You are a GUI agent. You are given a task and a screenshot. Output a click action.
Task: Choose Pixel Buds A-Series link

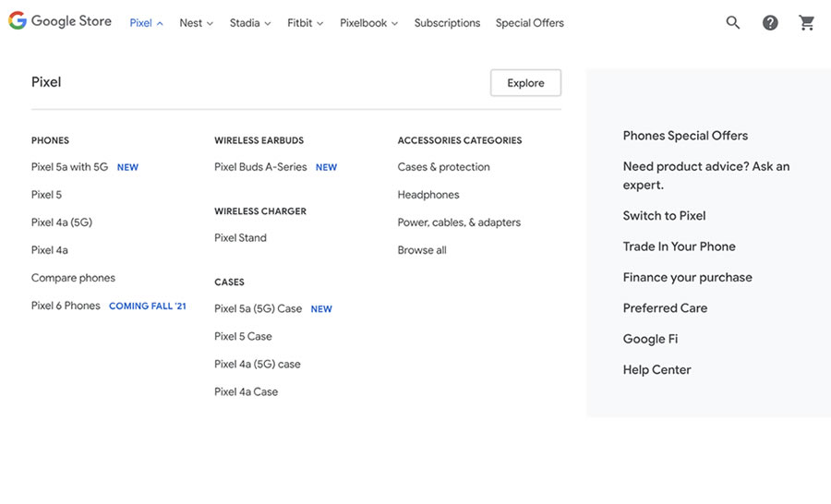[x=260, y=167]
